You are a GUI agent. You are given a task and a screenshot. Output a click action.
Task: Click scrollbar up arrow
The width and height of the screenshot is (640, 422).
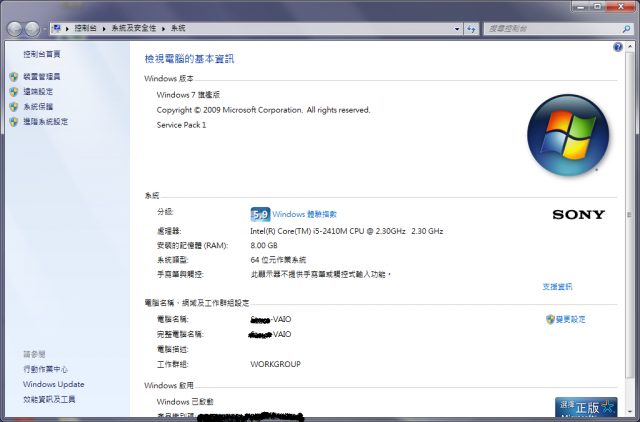pos(629,47)
